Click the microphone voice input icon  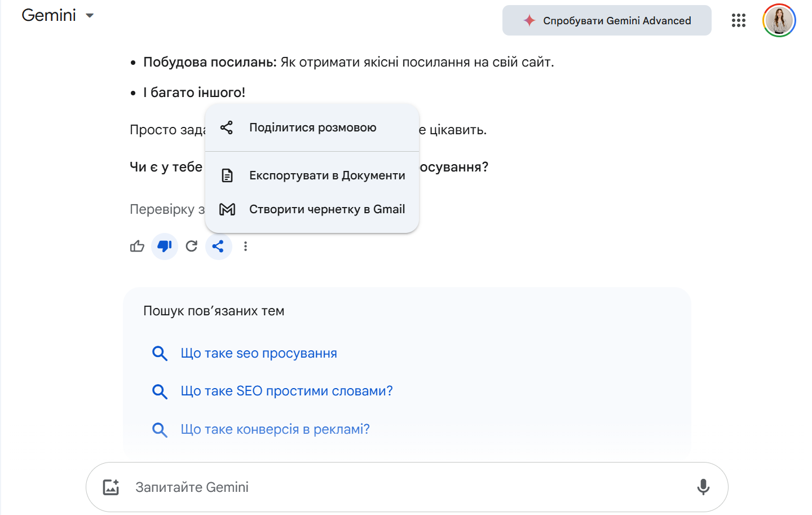pos(703,487)
